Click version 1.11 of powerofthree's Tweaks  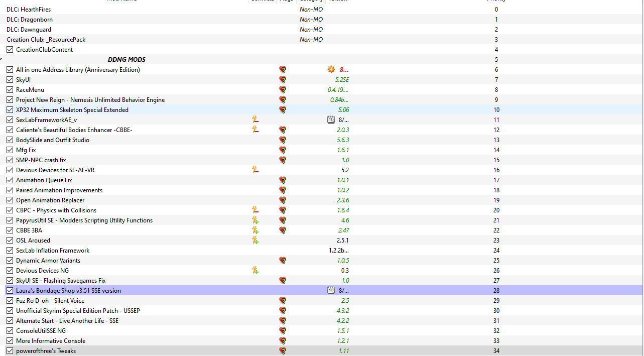(x=343, y=351)
